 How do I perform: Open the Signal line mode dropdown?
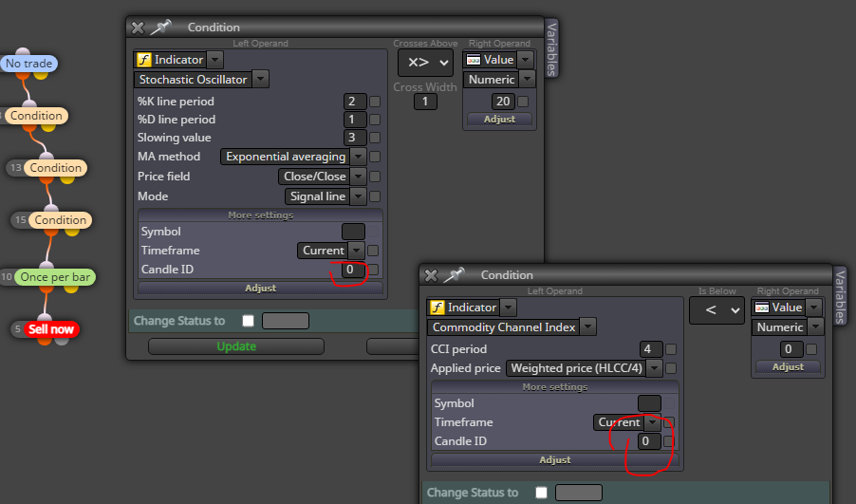358,196
